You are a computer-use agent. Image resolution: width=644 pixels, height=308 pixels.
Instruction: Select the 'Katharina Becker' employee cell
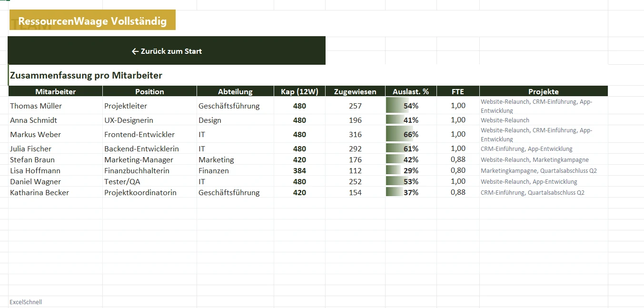[56, 192]
